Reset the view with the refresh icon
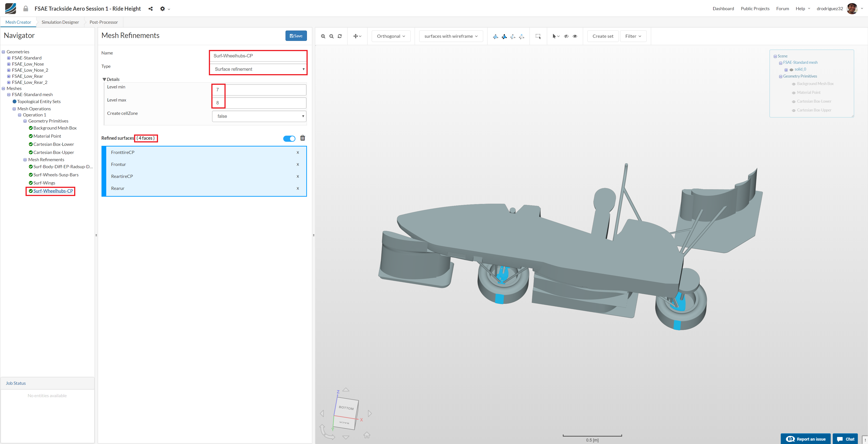Image resolution: width=868 pixels, height=444 pixels. click(x=340, y=36)
